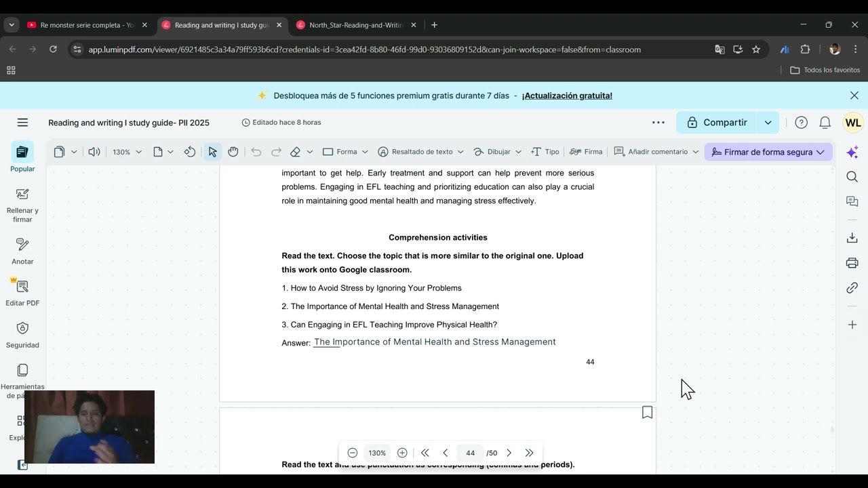
Task: Open the hamburger menu in Lumin
Action: 22,123
